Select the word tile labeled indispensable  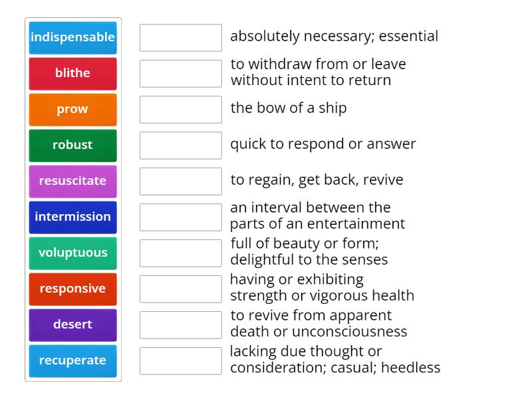pyautogui.click(x=72, y=38)
